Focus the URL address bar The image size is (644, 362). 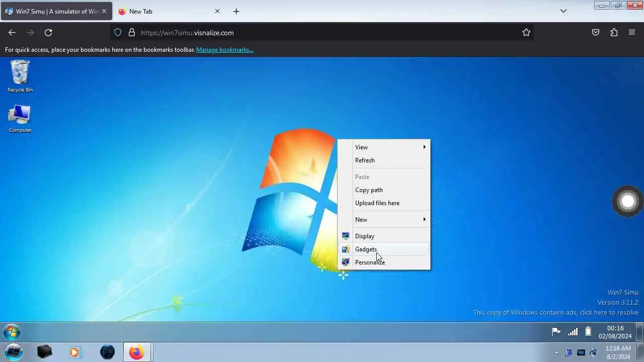pos(322,33)
